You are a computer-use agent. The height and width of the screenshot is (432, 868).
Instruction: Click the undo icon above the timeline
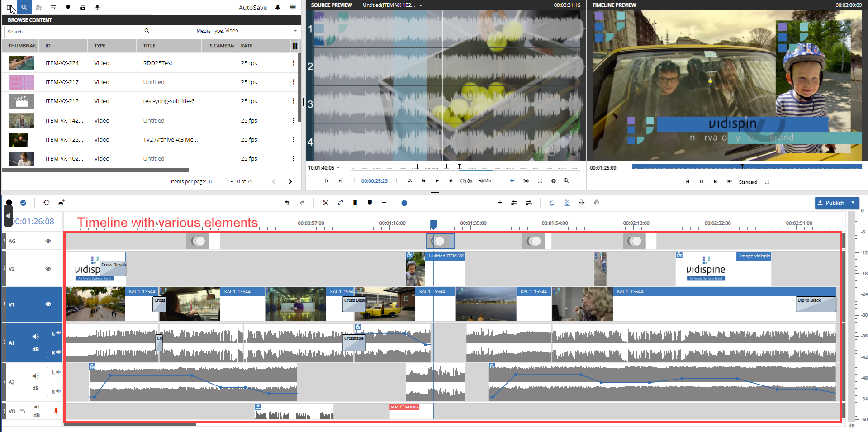(287, 203)
